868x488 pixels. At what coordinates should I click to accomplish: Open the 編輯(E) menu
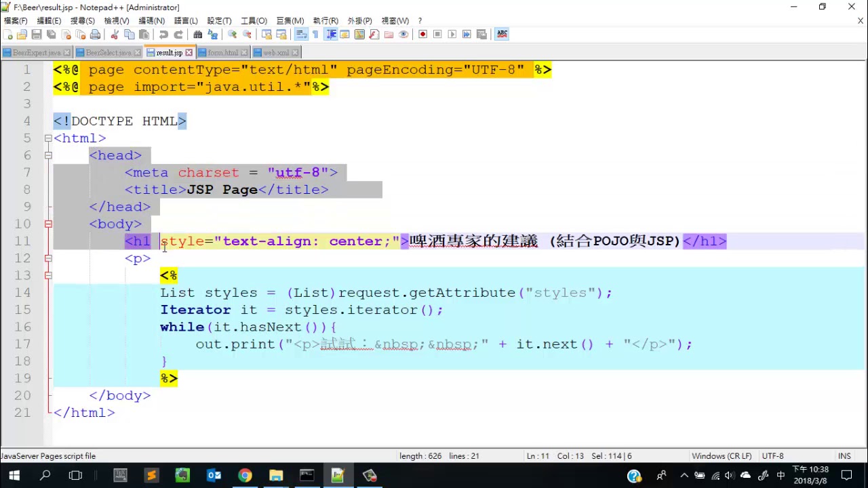49,21
